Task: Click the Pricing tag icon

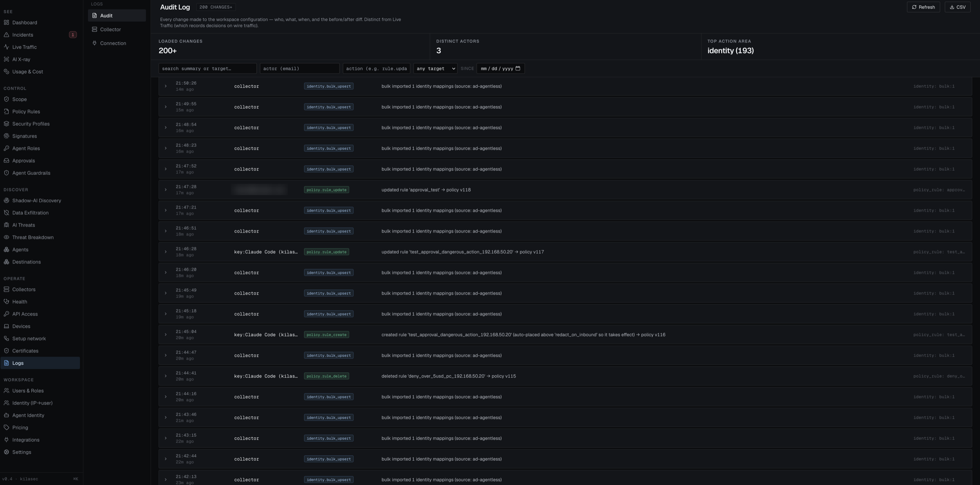Action: [7, 427]
